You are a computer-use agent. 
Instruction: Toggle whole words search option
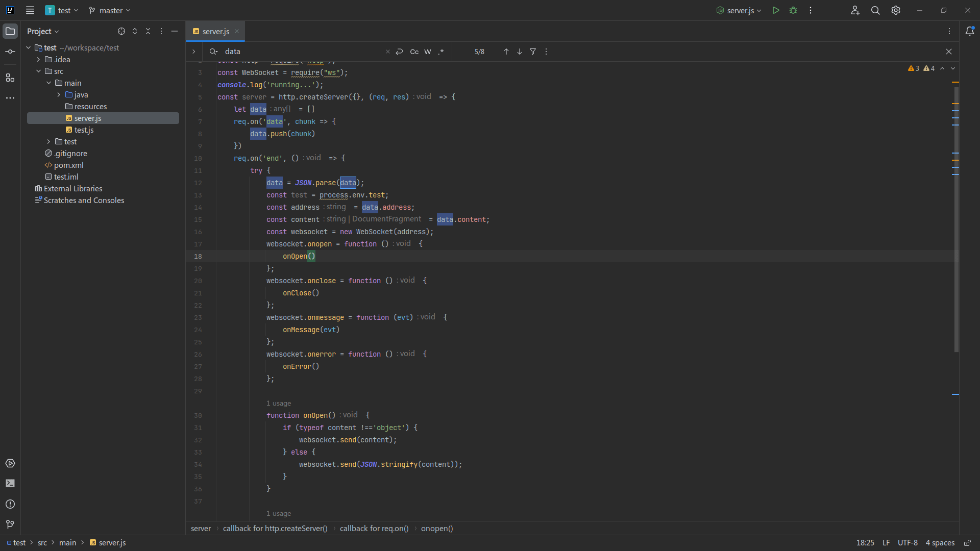428,52
